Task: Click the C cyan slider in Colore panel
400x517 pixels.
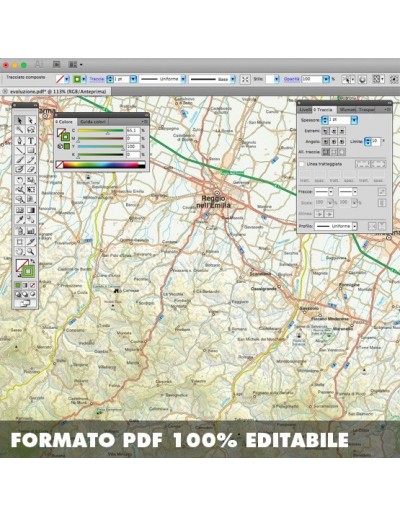Action: coord(101,131)
